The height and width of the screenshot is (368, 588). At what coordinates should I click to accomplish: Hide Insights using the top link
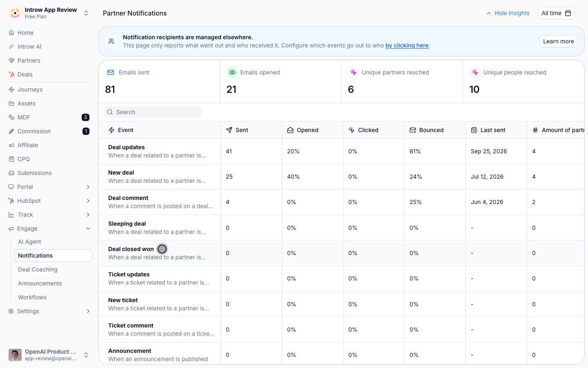click(x=508, y=13)
